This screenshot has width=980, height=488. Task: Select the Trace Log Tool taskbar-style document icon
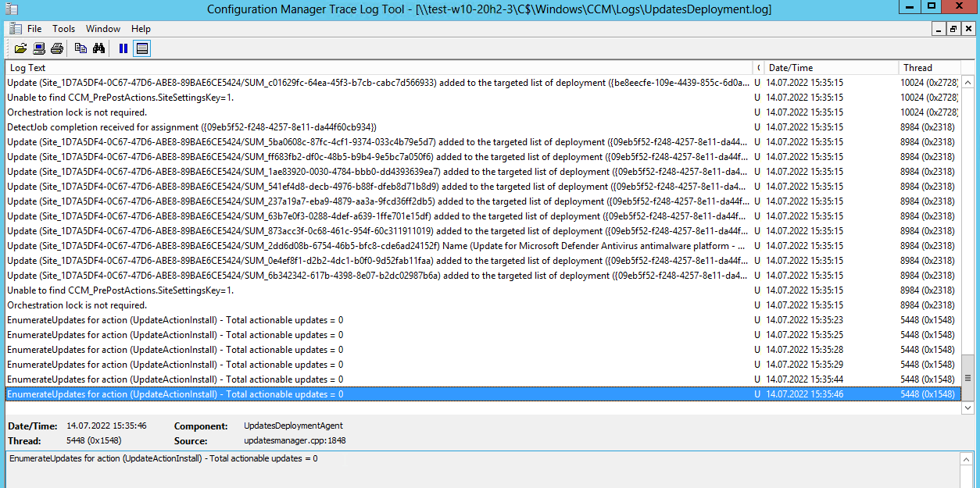coord(14,28)
